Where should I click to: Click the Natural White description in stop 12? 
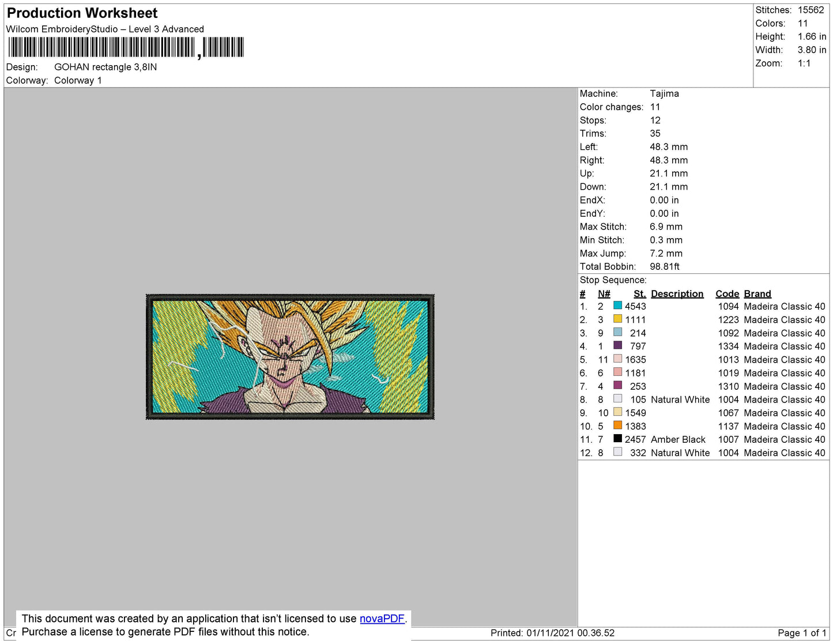680,453
